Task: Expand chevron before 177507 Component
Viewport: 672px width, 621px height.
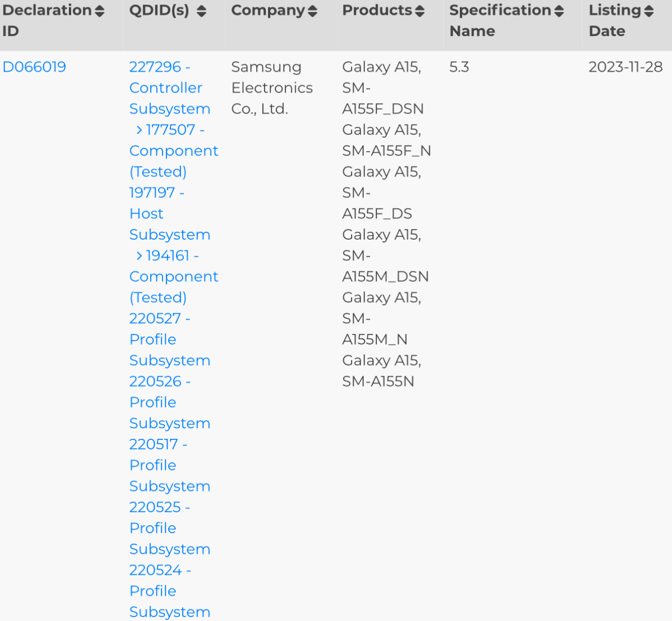Action: 139,130
